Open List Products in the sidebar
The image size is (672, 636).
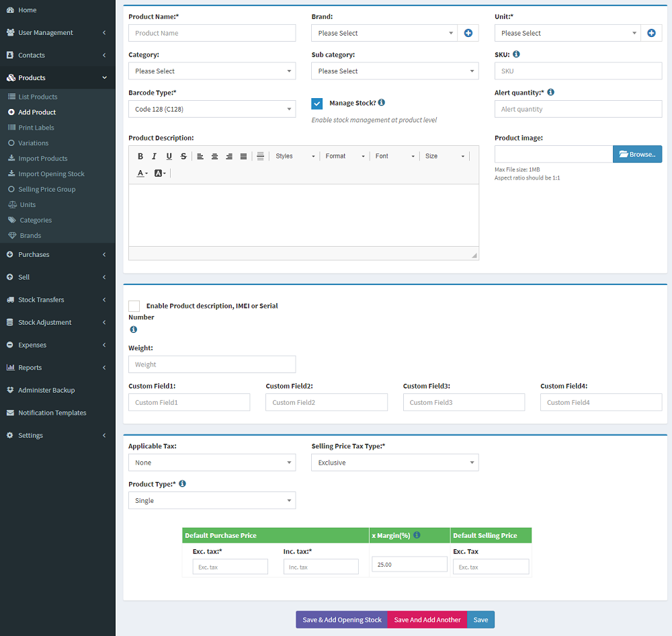tap(38, 97)
